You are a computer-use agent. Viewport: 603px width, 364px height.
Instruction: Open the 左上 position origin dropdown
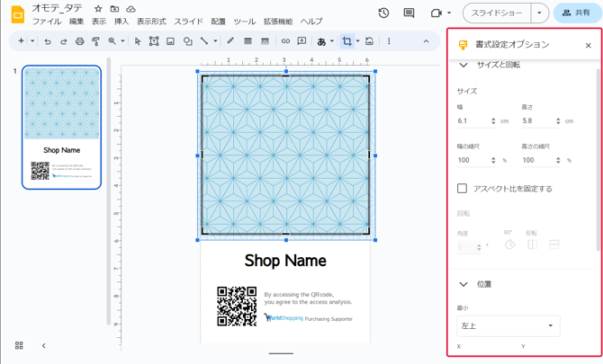tap(508, 325)
